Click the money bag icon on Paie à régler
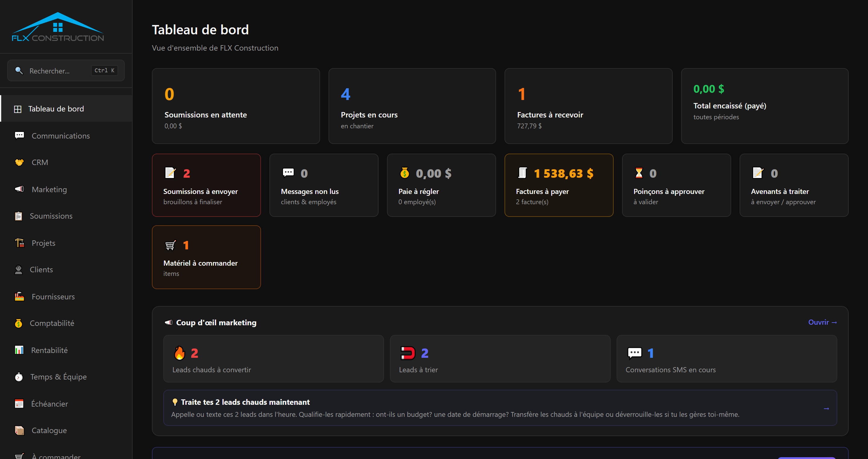The height and width of the screenshot is (459, 868). click(404, 173)
